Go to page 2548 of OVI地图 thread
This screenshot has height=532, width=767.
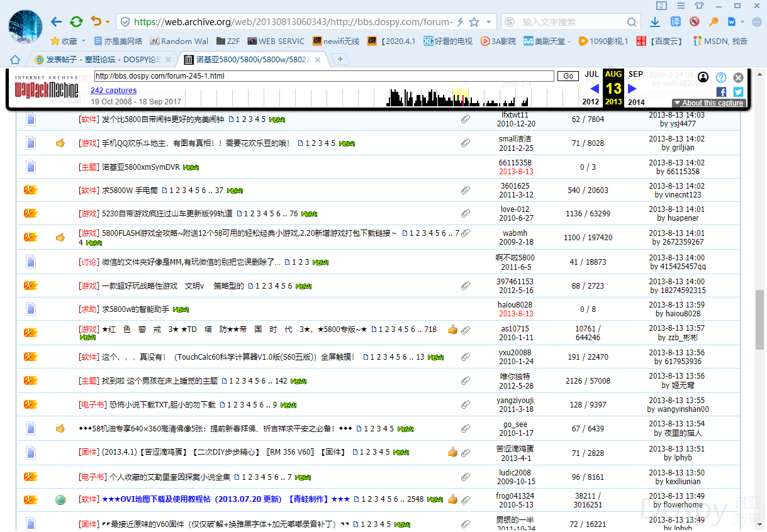click(x=415, y=499)
